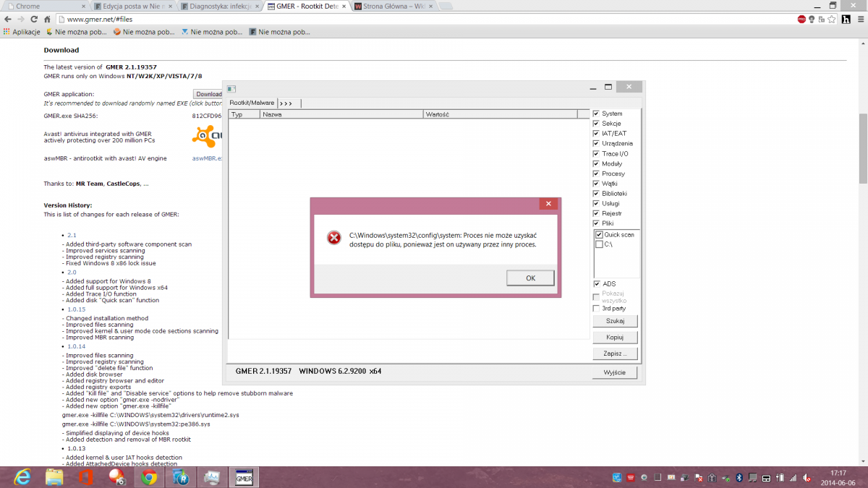Toggle the Usługi checkbox

[596, 204]
